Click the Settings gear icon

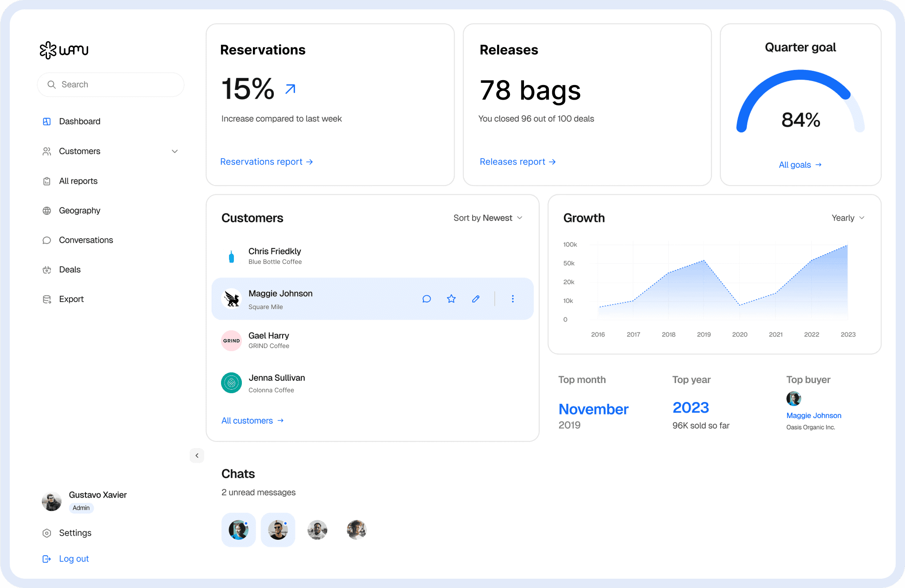point(47,533)
